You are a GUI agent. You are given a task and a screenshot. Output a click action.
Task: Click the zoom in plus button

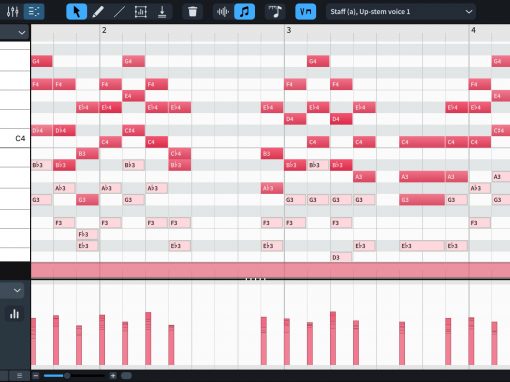click(113, 376)
